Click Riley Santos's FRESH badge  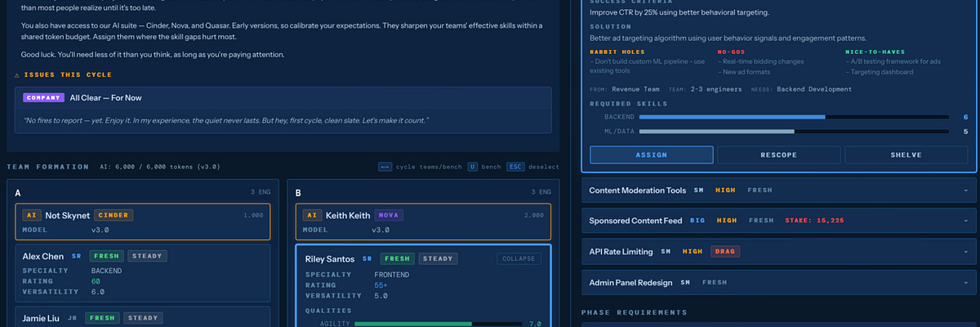point(397,259)
